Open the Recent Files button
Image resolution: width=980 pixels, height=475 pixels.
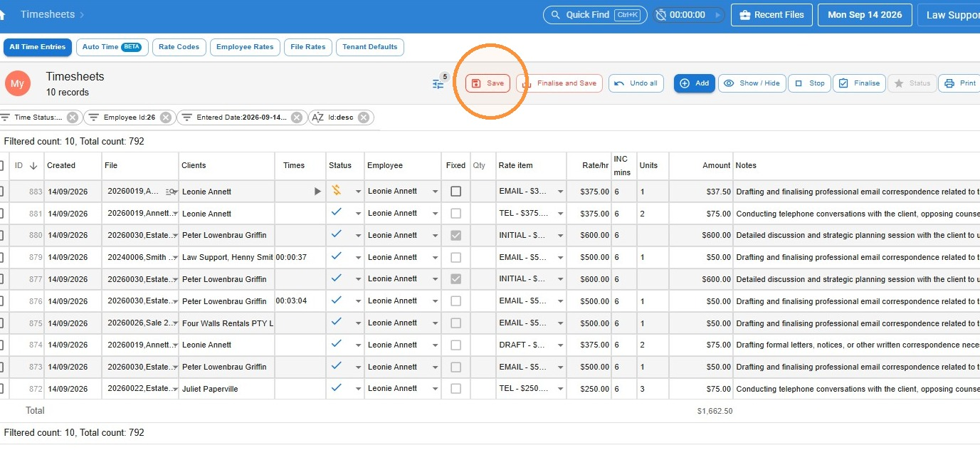point(771,15)
